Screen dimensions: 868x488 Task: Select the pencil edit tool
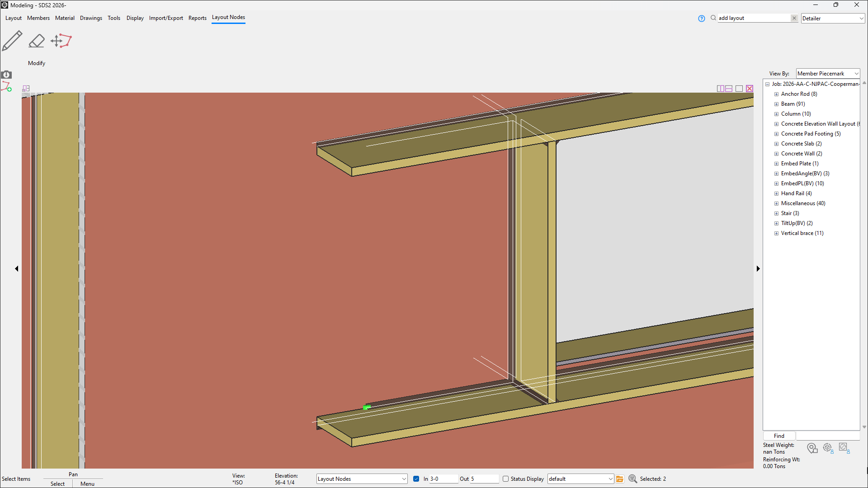[12, 41]
